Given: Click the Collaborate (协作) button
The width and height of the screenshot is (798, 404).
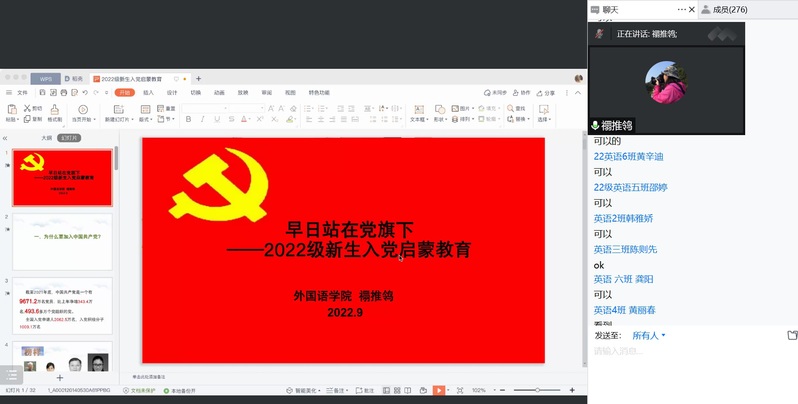Looking at the screenshot, I should (x=523, y=93).
